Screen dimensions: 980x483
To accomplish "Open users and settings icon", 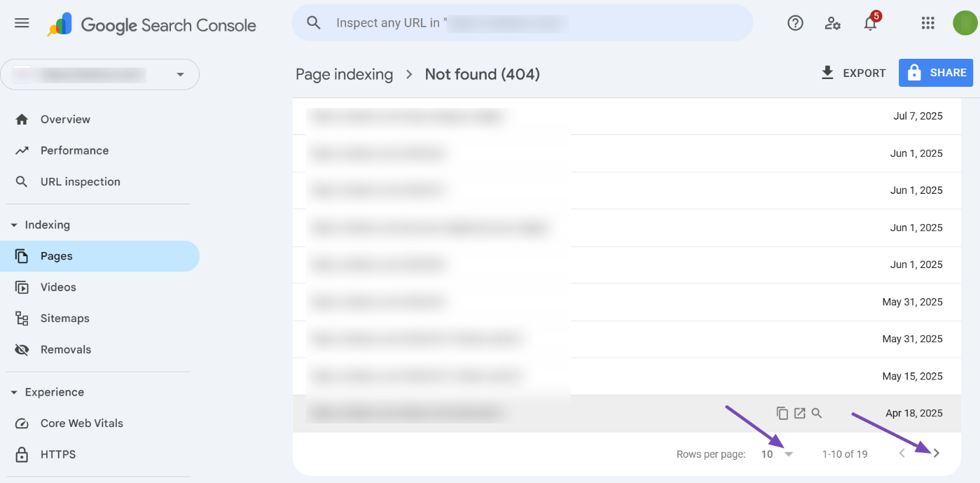I will point(833,23).
